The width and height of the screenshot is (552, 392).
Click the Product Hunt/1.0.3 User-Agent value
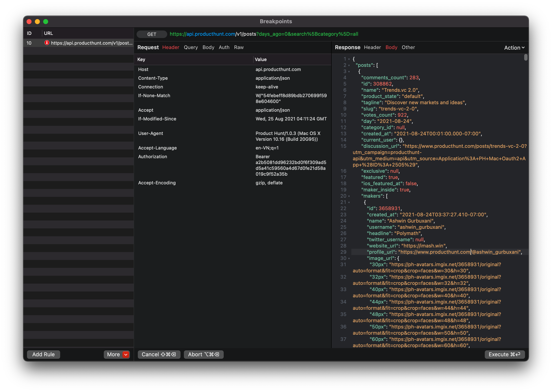288,136
